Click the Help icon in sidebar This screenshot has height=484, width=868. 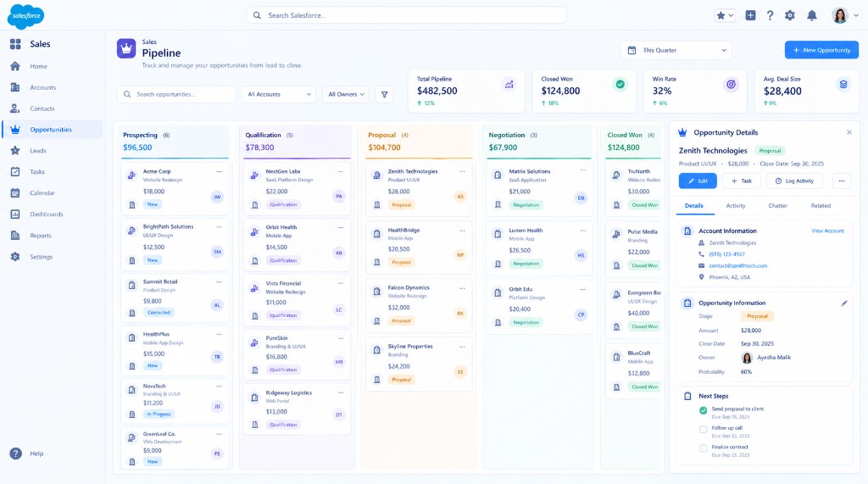(x=15, y=453)
